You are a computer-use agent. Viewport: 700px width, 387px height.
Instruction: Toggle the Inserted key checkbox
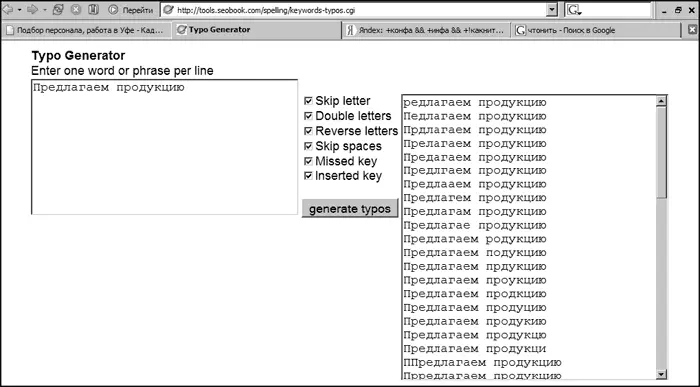(x=308, y=176)
